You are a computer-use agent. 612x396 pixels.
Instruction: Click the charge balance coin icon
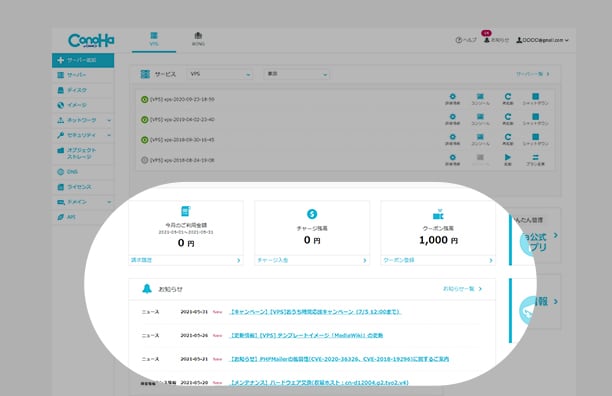click(x=312, y=214)
